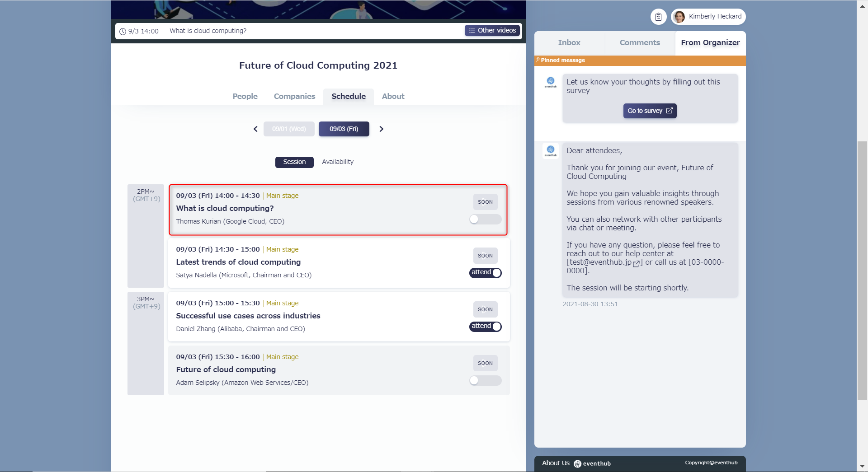Go to next schedule date arrow
This screenshot has height=472, width=868.
(381, 129)
